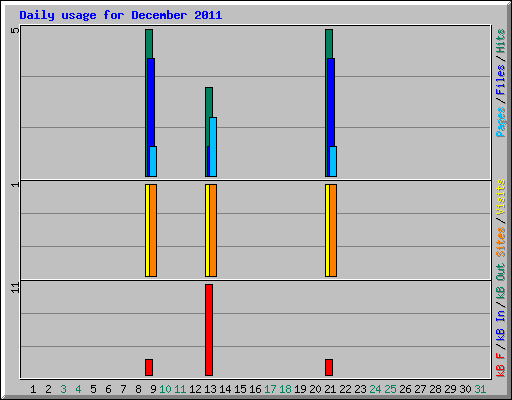Click the cyan Pages bar for day 21
512x400 pixels.
[333, 161]
